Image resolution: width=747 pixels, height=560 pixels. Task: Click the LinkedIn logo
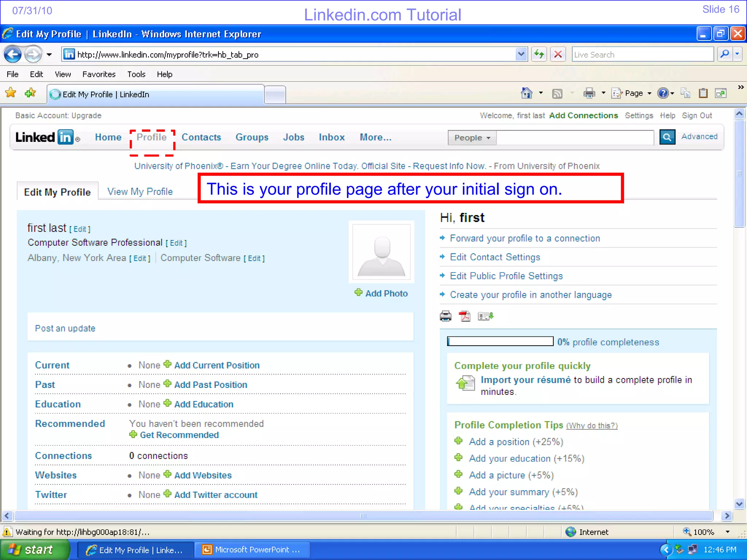[x=47, y=137]
